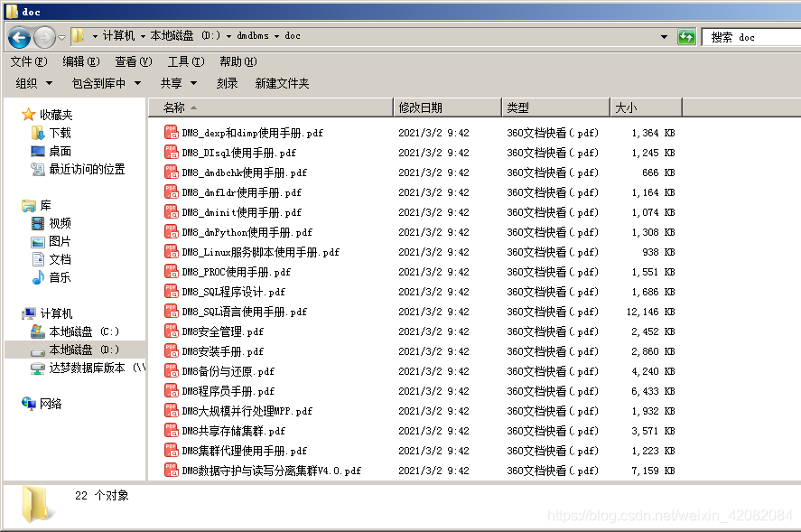Image resolution: width=801 pixels, height=532 pixels.
Task: Open 最近访问的位置 in favorites
Action: coord(79,169)
